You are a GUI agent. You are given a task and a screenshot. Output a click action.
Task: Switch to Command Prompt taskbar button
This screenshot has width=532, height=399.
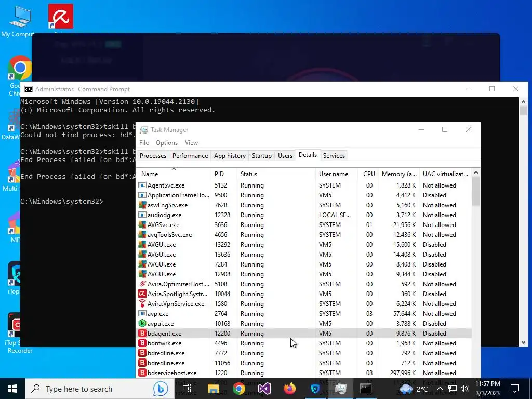click(x=366, y=389)
